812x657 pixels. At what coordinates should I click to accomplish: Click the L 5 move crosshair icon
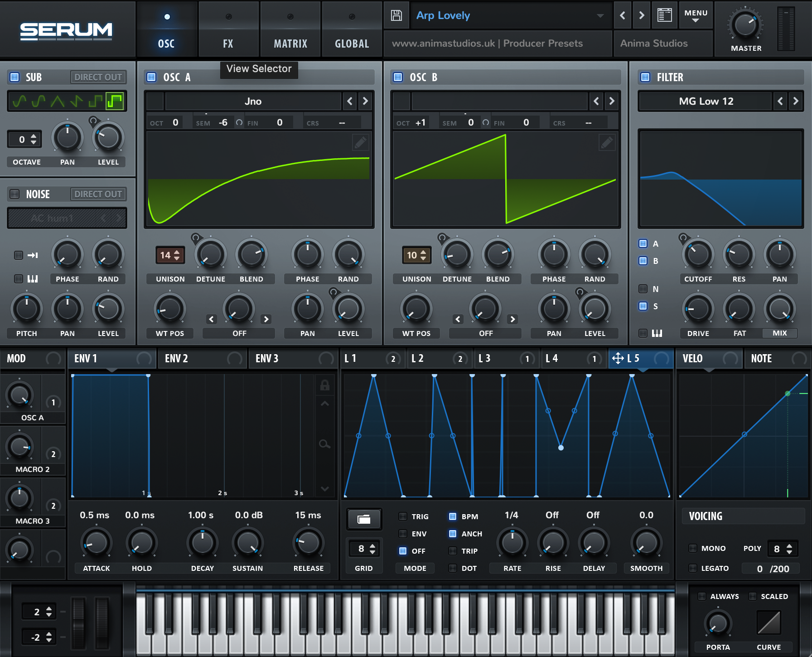(618, 358)
